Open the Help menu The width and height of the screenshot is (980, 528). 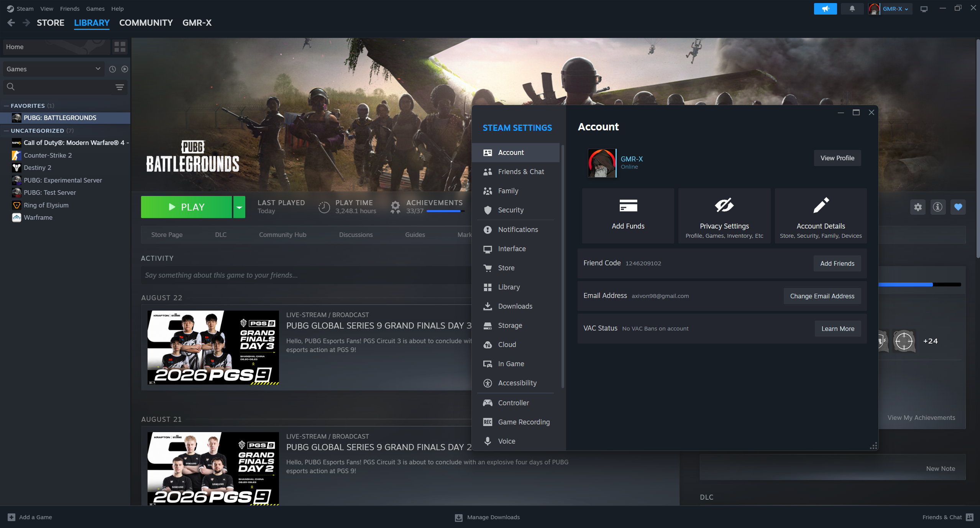[x=117, y=9]
